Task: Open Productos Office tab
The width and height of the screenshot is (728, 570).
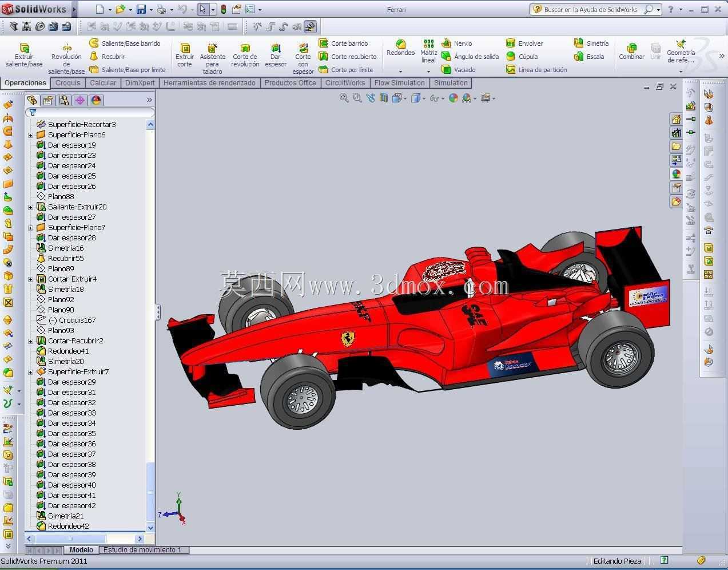Action: click(290, 83)
